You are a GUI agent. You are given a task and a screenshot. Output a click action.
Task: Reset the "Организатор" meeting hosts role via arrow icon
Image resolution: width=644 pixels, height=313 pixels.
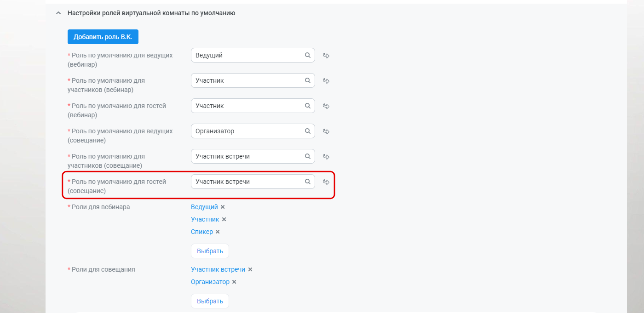[326, 131]
